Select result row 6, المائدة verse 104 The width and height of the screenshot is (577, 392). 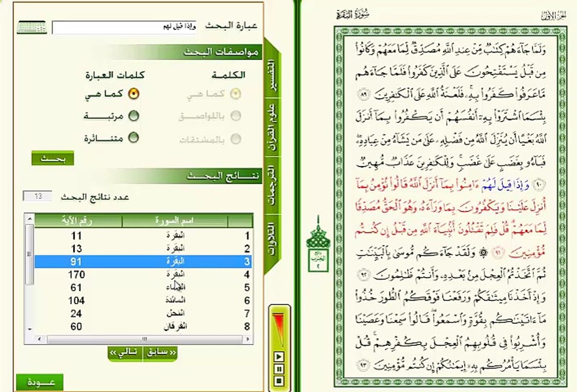pos(143,301)
